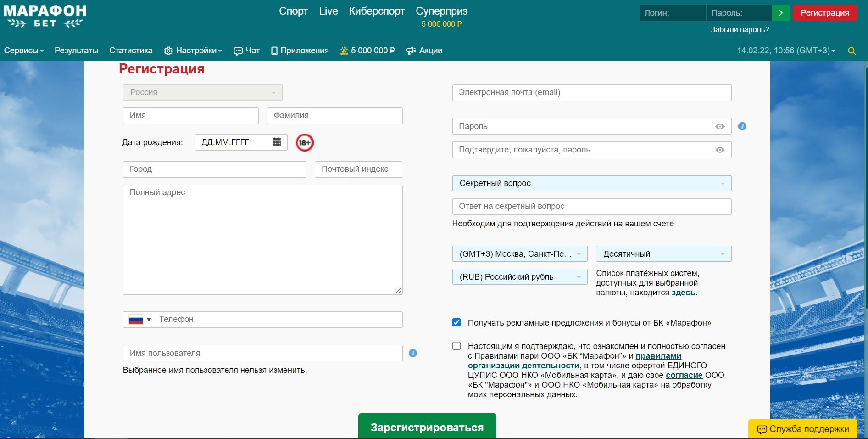This screenshot has width=868, height=439.
Task: Focus the header Пароль input field
Action: 739,13
